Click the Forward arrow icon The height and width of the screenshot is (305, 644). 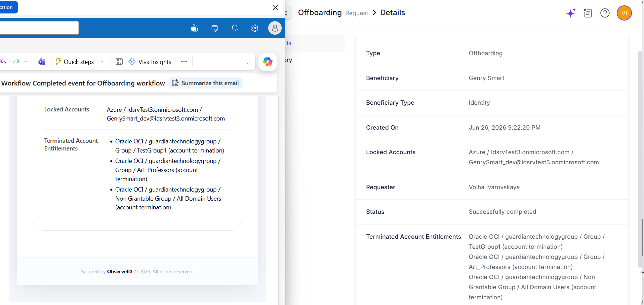pyautogui.click(x=16, y=62)
